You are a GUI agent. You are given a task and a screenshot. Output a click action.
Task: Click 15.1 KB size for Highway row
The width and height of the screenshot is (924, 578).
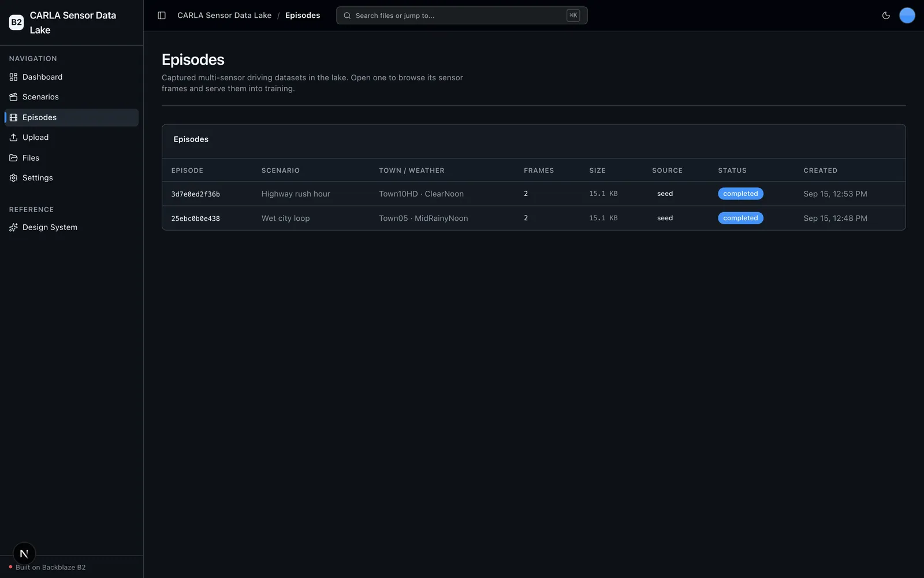click(603, 194)
